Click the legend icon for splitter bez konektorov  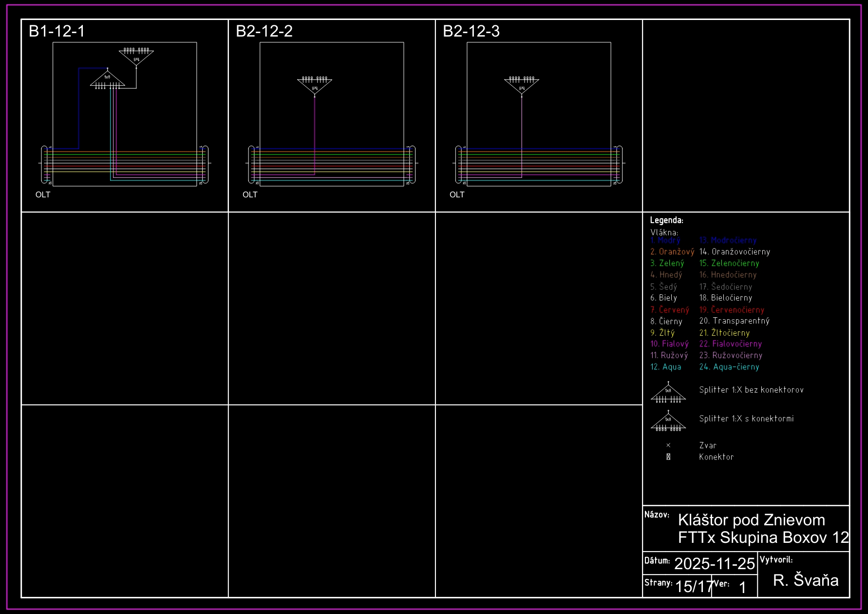tap(668, 393)
